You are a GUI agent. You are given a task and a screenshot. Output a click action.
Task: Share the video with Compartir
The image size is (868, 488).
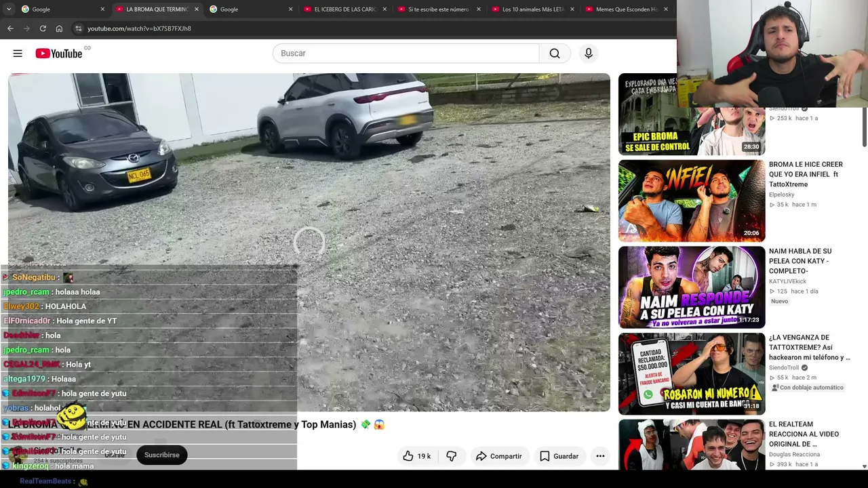tap(499, 456)
